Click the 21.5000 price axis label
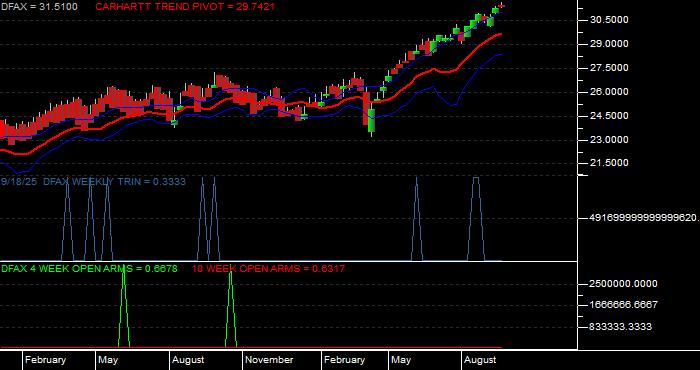700x370 pixels. pyautogui.click(x=609, y=163)
